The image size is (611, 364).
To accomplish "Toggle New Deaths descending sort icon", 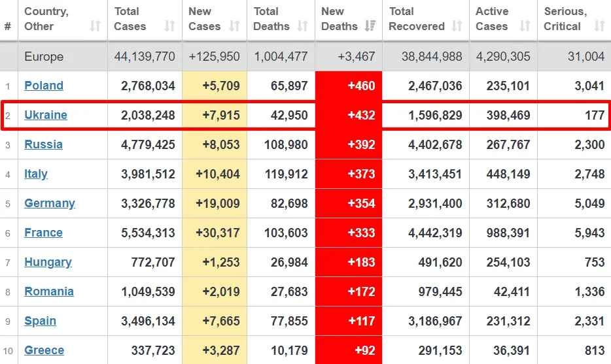I will (x=370, y=26).
